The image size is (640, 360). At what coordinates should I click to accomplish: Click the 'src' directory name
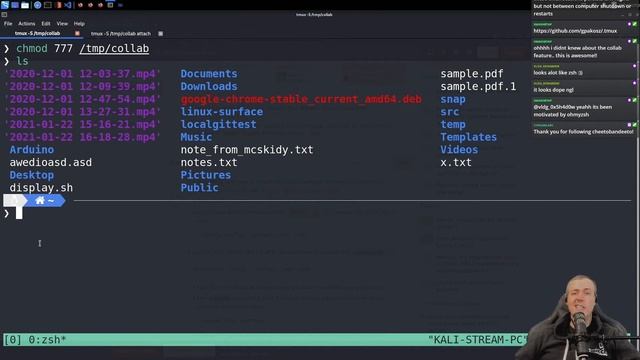(x=450, y=112)
